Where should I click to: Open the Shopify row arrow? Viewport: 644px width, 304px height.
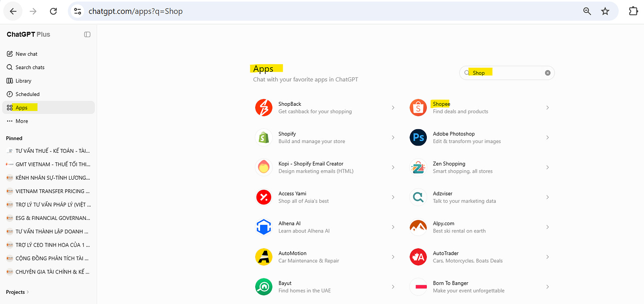pos(393,138)
